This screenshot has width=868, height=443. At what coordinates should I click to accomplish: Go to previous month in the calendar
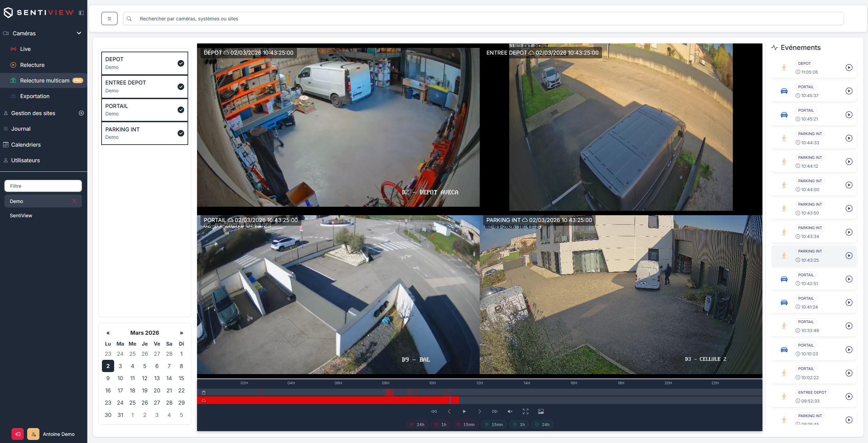[x=108, y=333]
